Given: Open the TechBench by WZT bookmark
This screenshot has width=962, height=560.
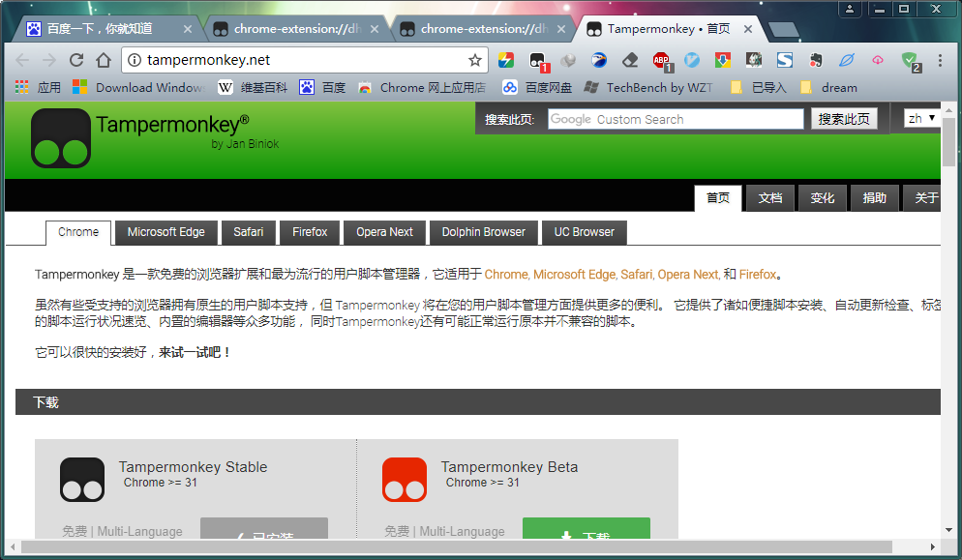Looking at the screenshot, I should [x=648, y=88].
